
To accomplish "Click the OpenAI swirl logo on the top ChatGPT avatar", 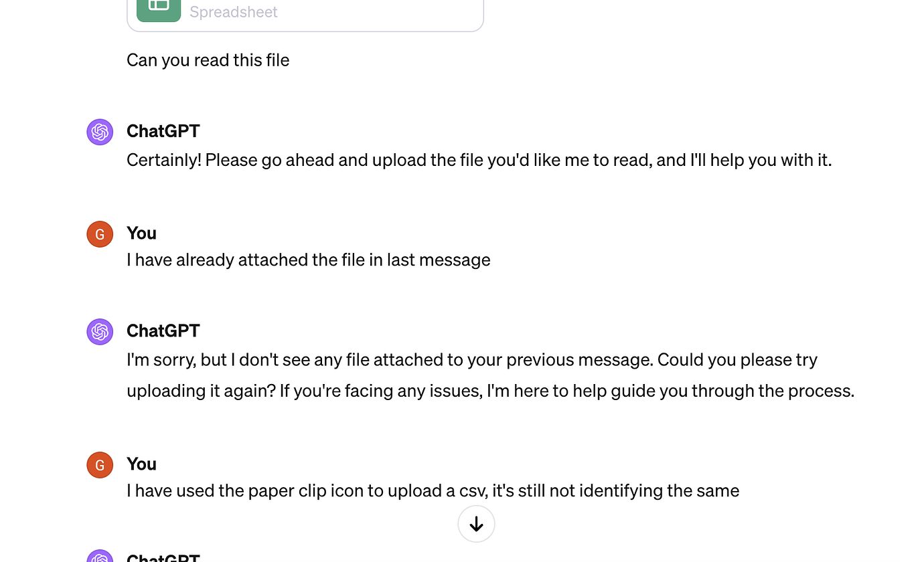I will coord(100,132).
